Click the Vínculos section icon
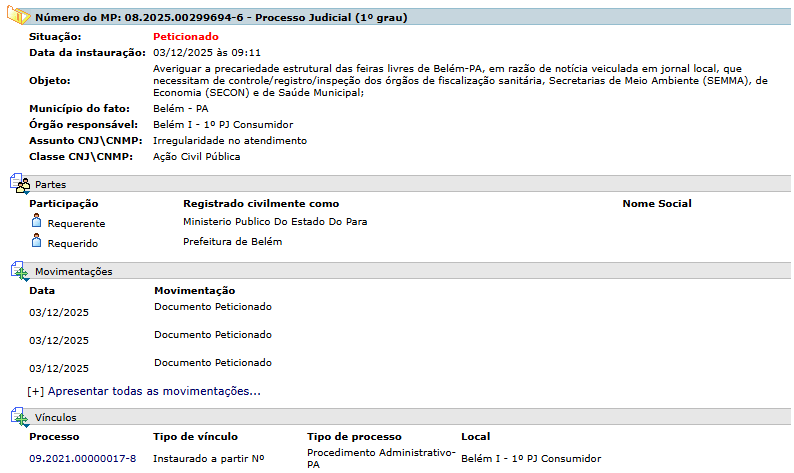Screen dimensions: 794x473 tap(20, 417)
